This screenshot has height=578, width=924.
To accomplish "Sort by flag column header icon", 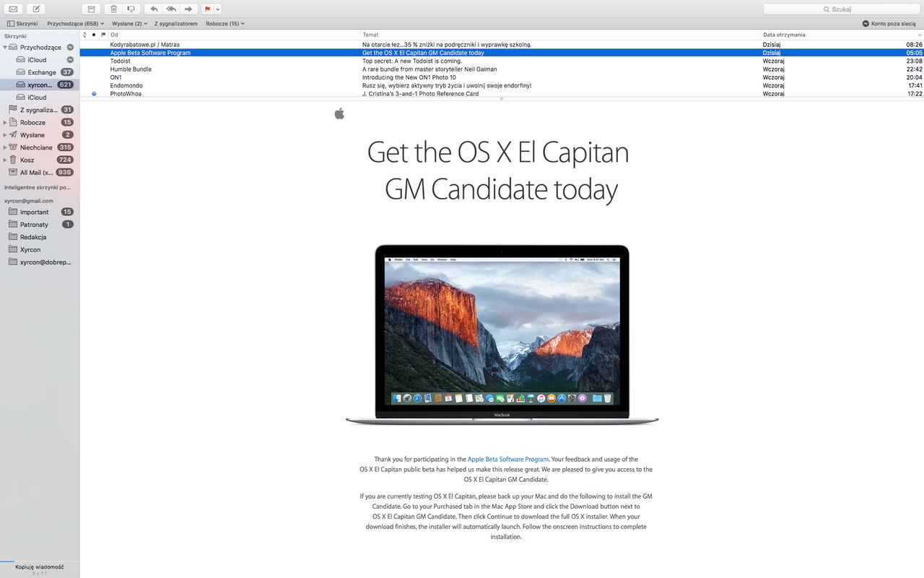I will click(103, 35).
